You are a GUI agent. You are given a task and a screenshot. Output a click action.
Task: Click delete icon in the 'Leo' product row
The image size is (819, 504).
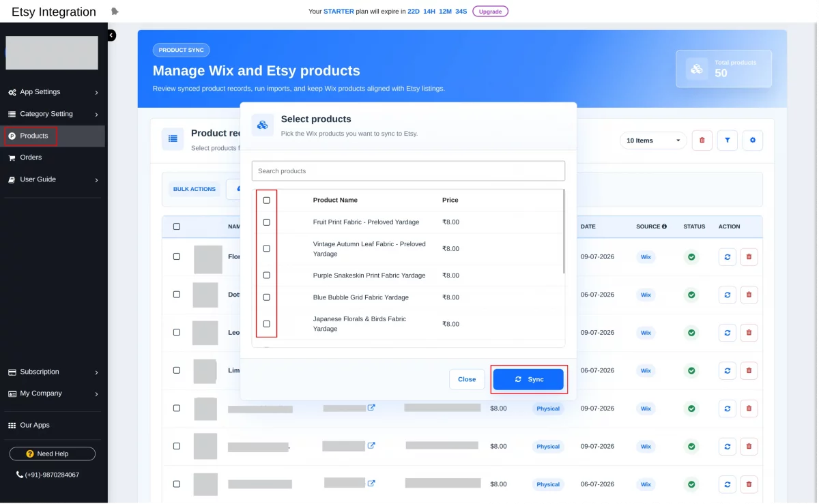(749, 333)
